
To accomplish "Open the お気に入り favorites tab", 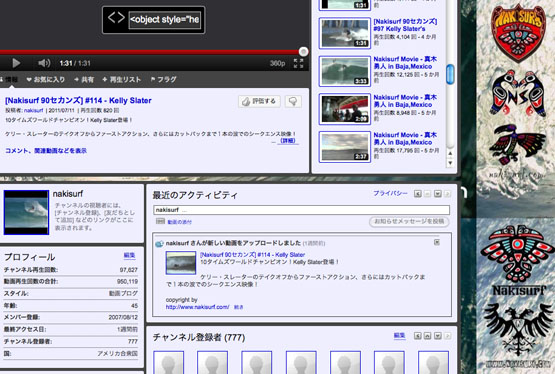I will tap(46, 80).
